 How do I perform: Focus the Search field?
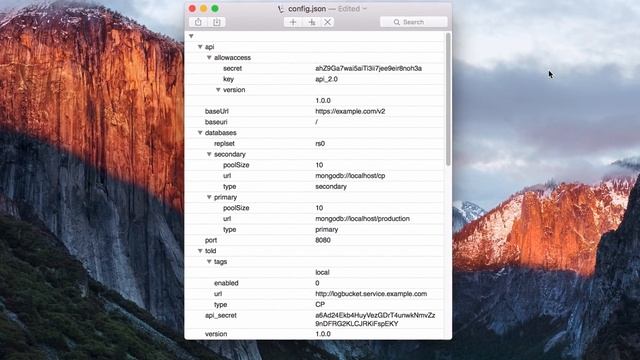[x=413, y=22]
